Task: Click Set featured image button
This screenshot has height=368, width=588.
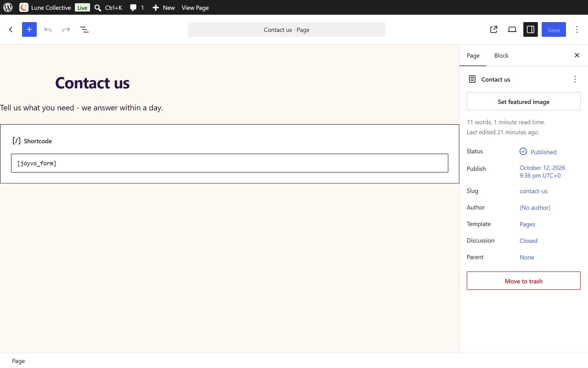Action: 523,102
